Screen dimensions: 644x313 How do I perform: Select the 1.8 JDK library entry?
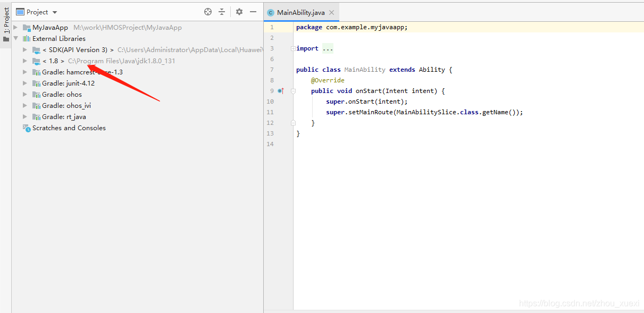pyautogui.click(x=53, y=61)
